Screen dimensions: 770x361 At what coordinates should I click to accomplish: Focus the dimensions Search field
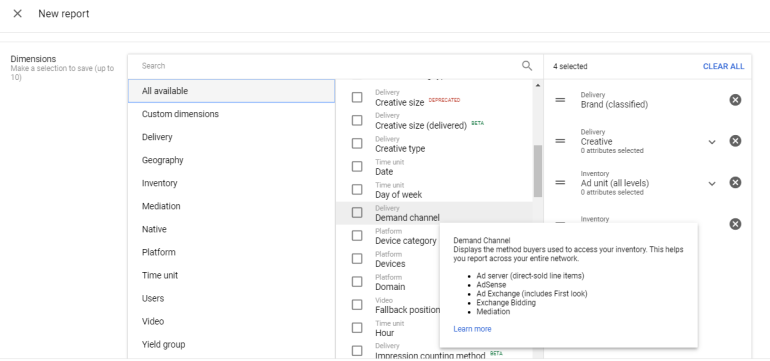(329, 66)
